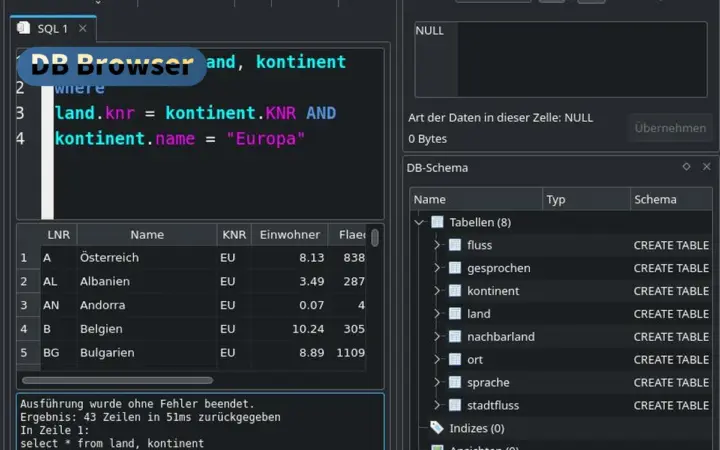720x450 pixels.
Task: Expand the fluss table
Action: point(438,245)
